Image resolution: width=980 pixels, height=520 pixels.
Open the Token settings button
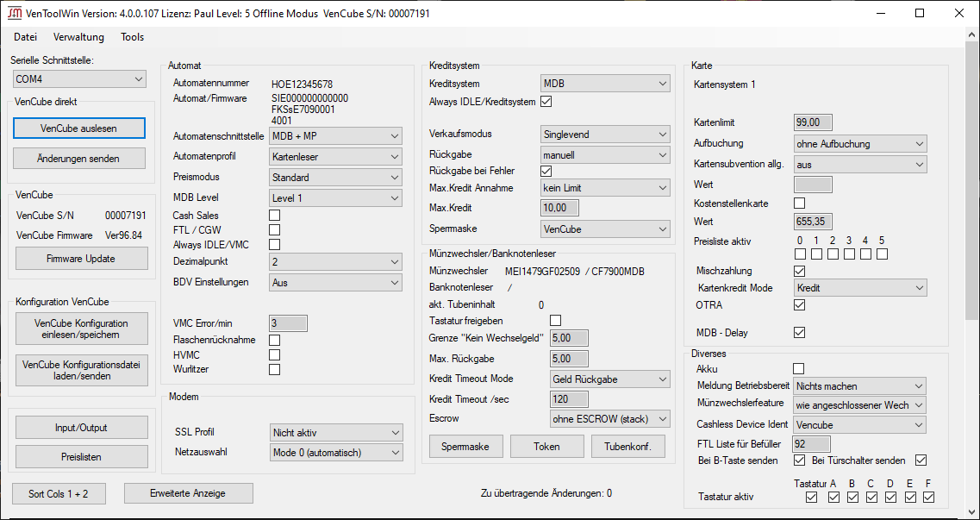point(546,447)
